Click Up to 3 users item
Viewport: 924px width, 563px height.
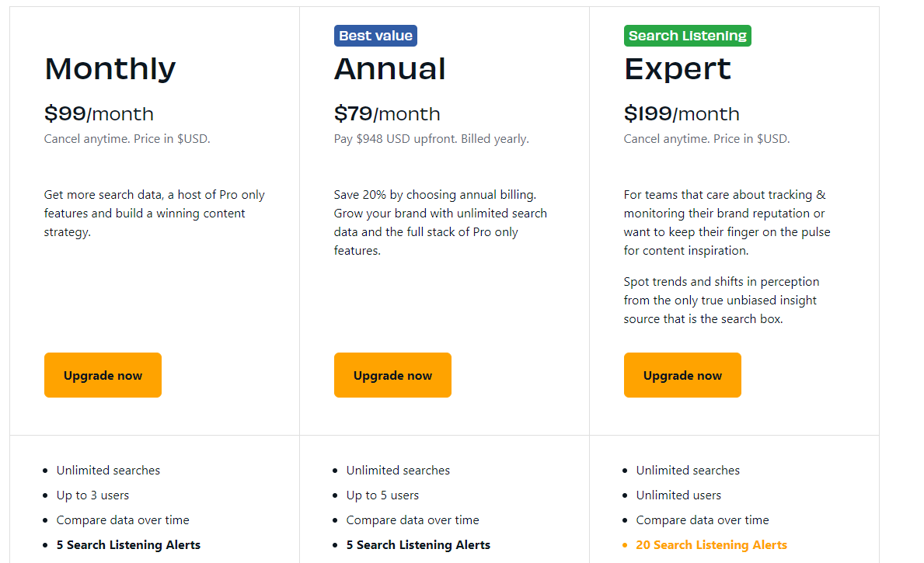tap(92, 495)
